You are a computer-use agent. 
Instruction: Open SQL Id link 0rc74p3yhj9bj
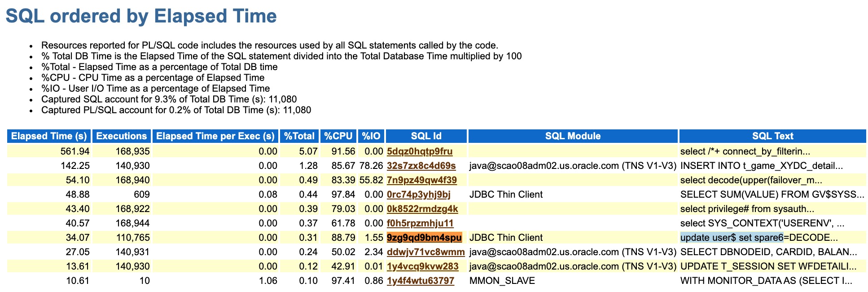tap(419, 195)
